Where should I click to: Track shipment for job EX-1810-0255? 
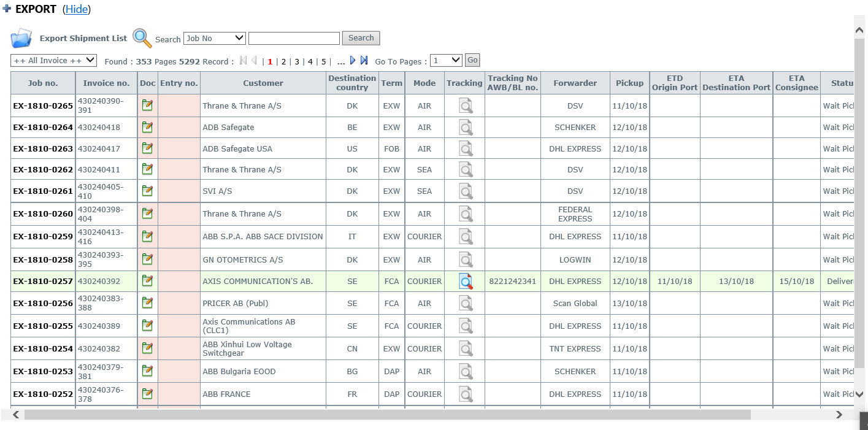click(x=466, y=326)
